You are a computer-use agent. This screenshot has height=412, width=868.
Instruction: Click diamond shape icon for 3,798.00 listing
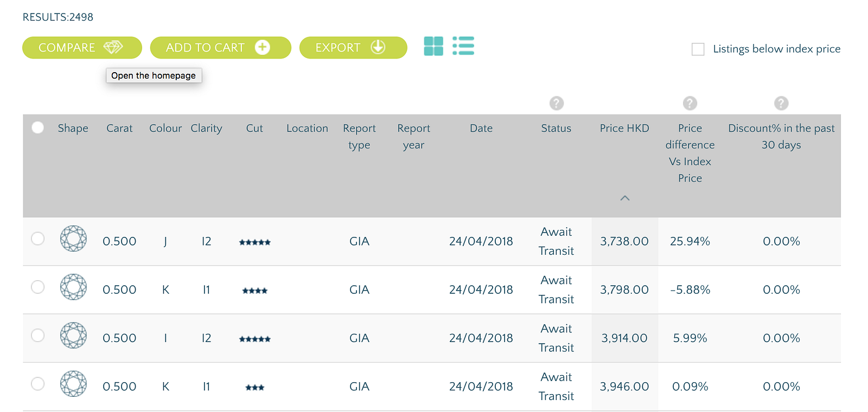tap(73, 287)
